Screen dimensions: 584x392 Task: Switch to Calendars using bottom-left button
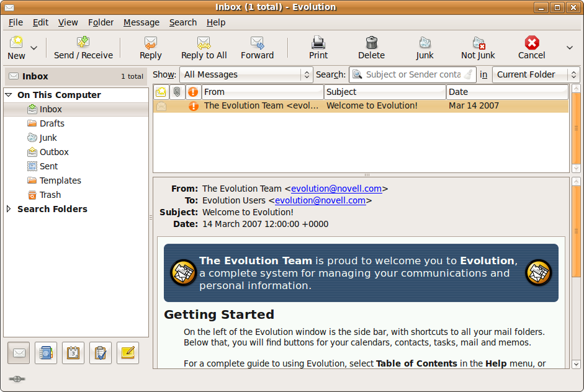[x=73, y=353]
